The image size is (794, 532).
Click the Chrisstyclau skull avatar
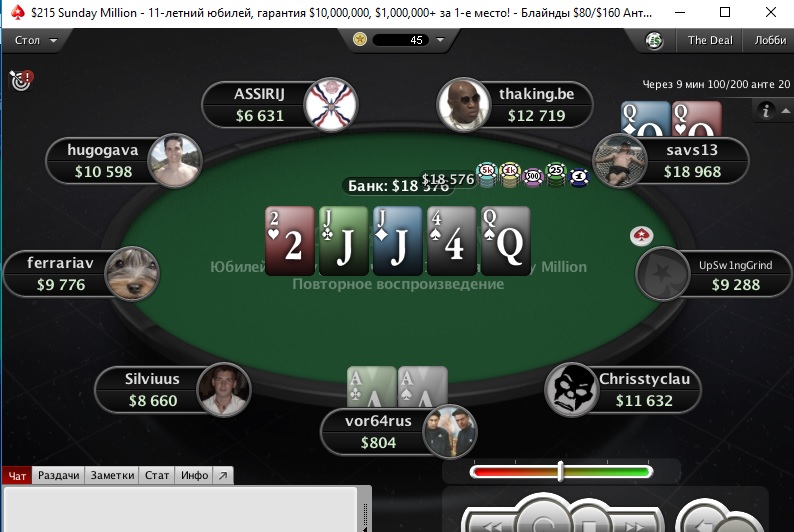(571, 390)
